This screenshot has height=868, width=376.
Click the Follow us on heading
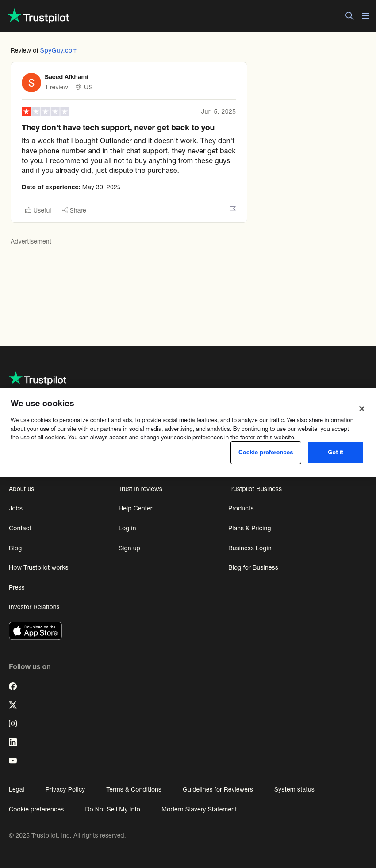(x=30, y=666)
